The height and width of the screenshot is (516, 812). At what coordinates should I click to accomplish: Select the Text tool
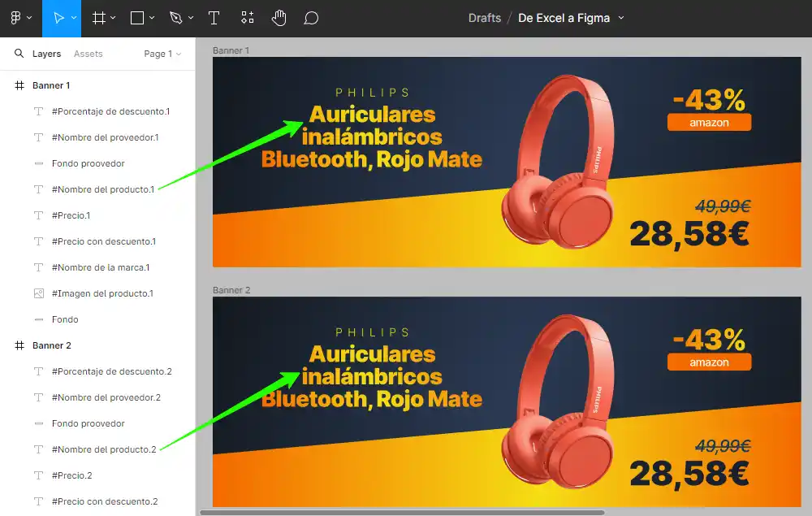pyautogui.click(x=214, y=18)
